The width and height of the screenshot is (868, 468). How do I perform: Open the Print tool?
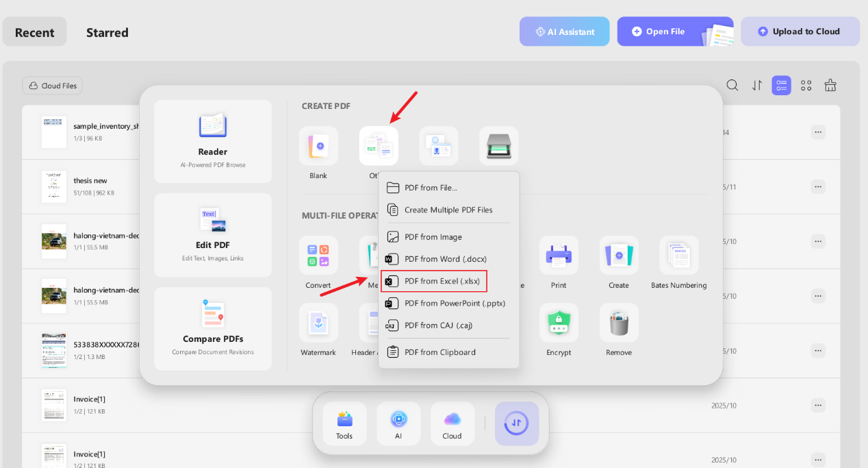559,256
